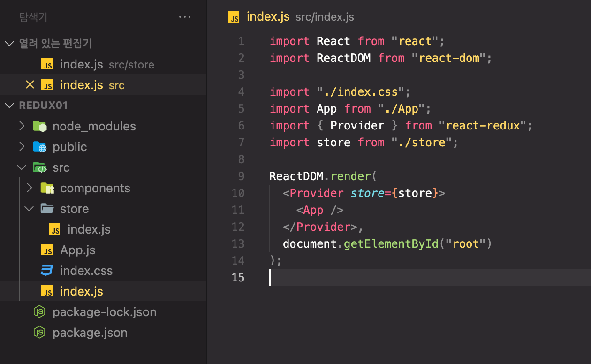This screenshot has height=364, width=591.
Task: Open the Explorer more actions menu
Action: coord(185,16)
